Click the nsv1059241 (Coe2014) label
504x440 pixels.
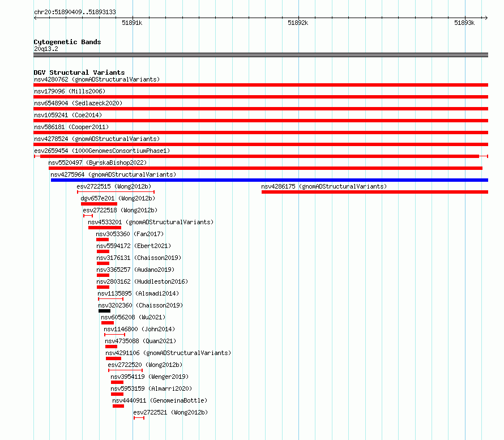click(68, 115)
